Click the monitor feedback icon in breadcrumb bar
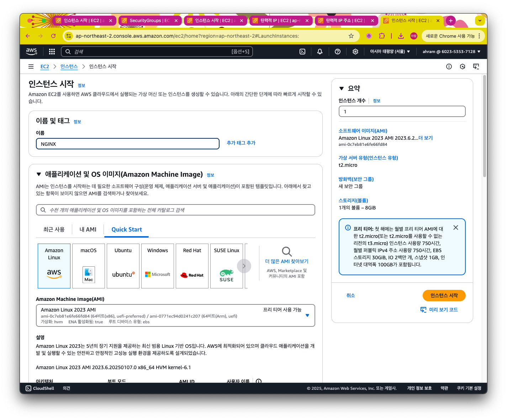This screenshot has width=507, height=420. click(x=476, y=67)
